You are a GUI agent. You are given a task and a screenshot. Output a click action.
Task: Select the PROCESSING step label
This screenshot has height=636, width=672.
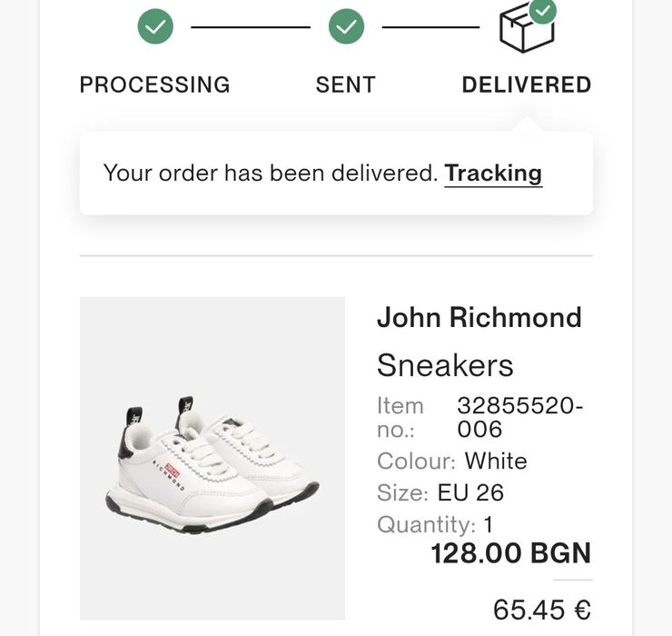(155, 85)
